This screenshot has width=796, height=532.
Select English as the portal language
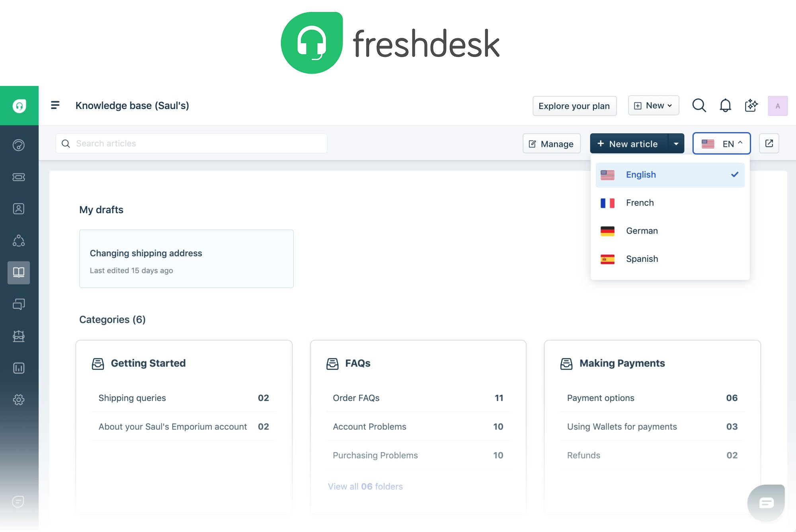click(641, 174)
